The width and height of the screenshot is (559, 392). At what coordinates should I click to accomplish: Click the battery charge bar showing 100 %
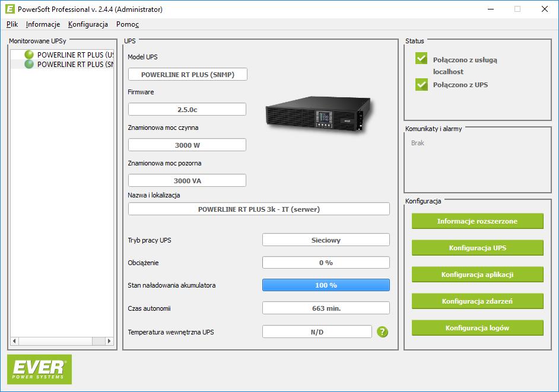(326, 285)
